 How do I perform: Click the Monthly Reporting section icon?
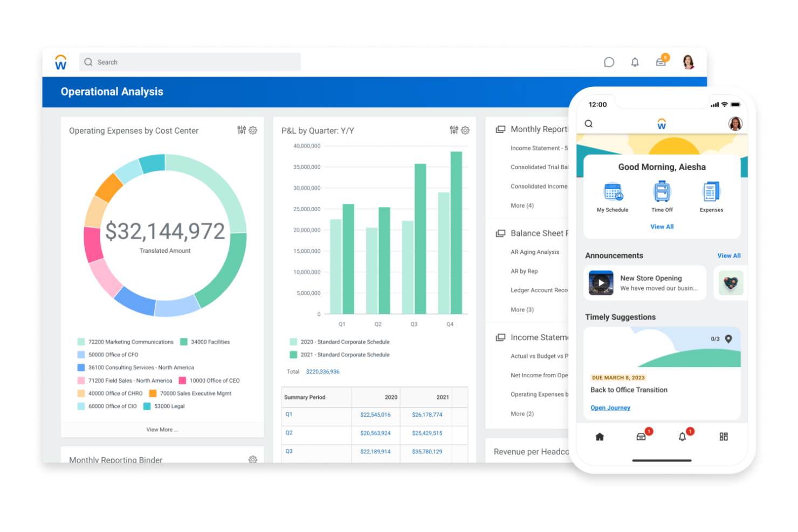point(500,129)
